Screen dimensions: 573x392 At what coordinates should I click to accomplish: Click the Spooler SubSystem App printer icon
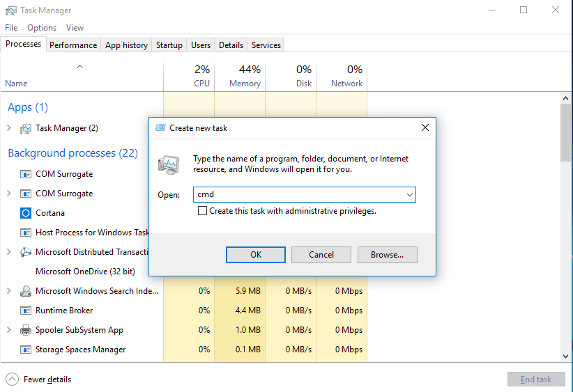(x=26, y=330)
